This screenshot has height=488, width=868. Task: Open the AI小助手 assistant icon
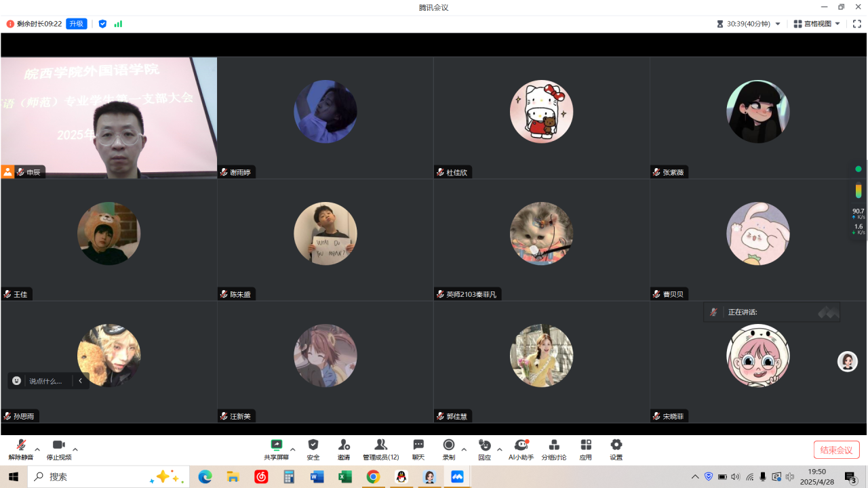[x=521, y=449]
